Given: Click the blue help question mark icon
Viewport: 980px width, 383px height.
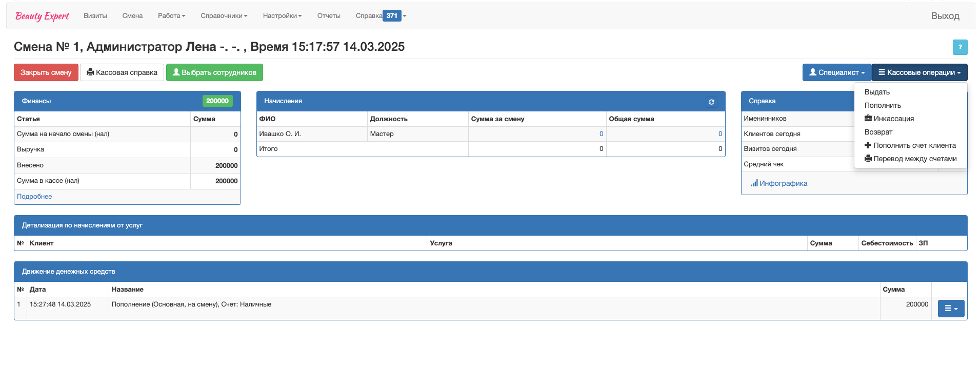Looking at the screenshot, I should (959, 47).
